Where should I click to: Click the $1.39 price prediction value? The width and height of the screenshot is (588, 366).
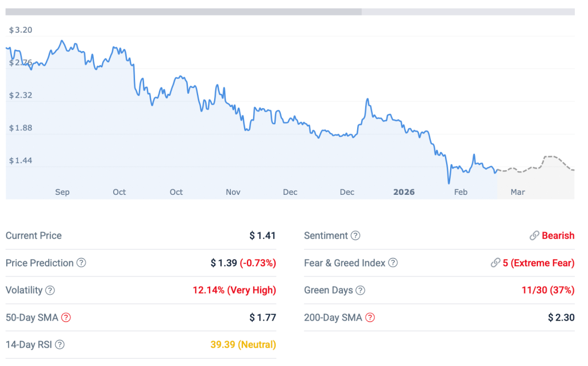click(223, 263)
